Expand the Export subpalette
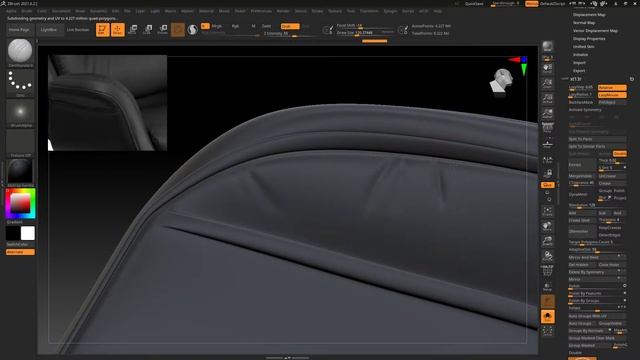The width and height of the screenshot is (640, 360). [579, 71]
